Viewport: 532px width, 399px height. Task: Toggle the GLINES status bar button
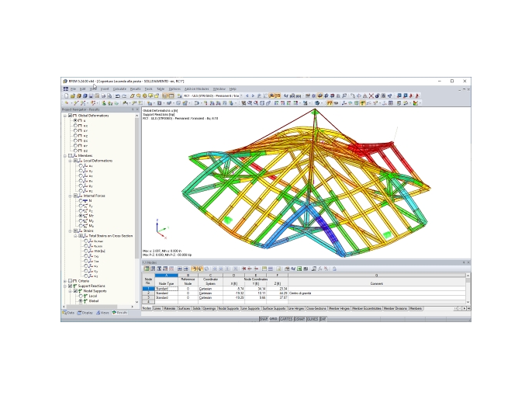(x=313, y=319)
